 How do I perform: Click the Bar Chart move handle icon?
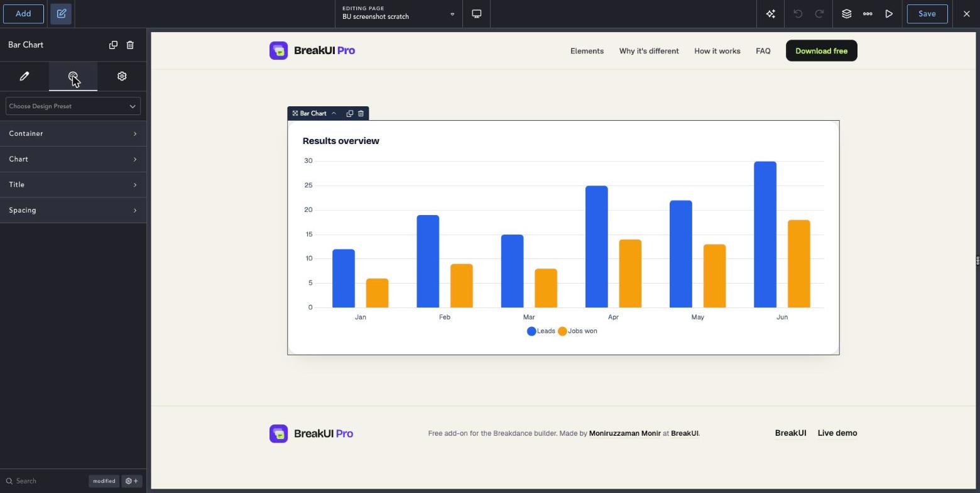(x=295, y=113)
